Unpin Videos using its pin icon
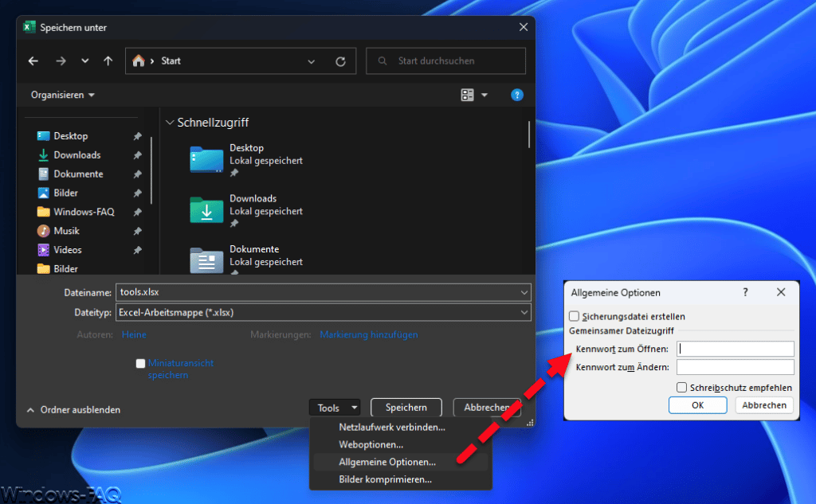 [137, 250]
